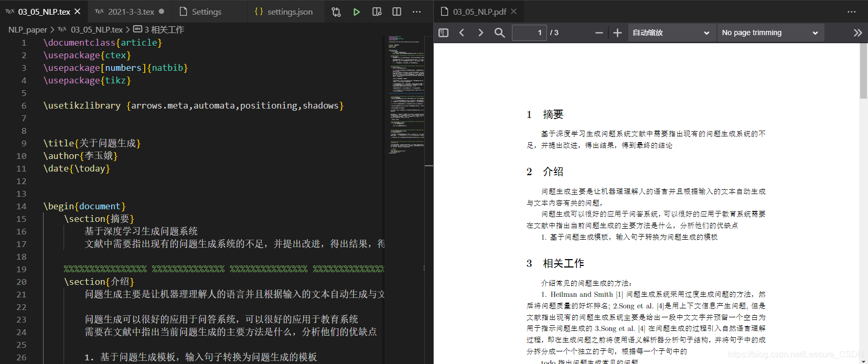Switch to the 2021-3-3.tex tab
The height and width of the screenshot is (364, 868).
pyautogui.click(x=130, y=12)
